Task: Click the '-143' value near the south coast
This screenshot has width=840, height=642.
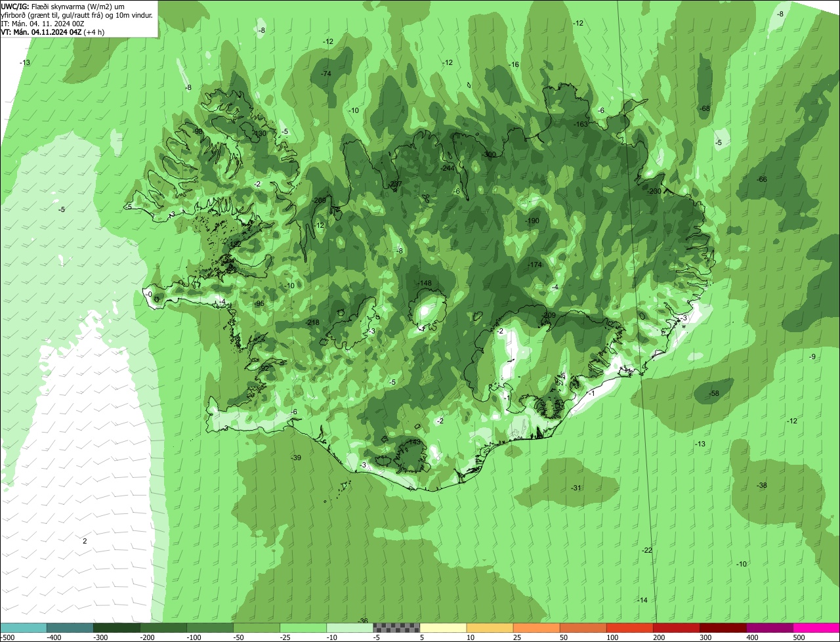Action: click(413, 442)
